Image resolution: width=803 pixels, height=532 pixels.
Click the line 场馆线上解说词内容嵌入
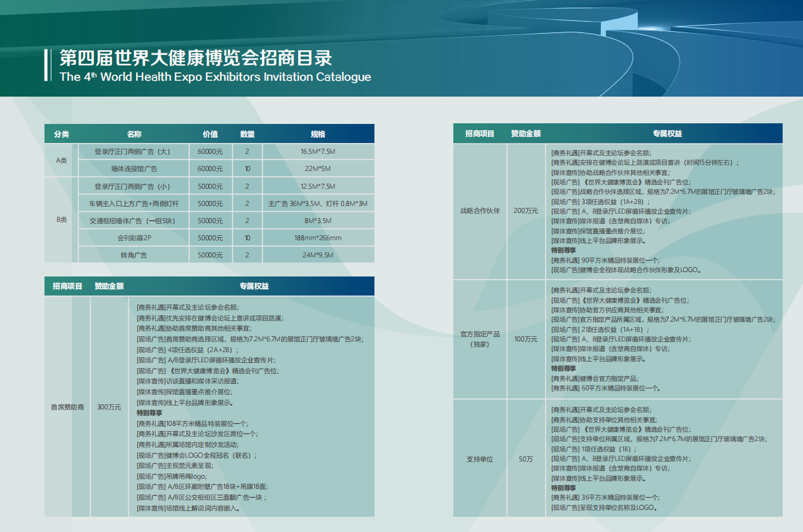pyautogui.click(x=188, y=508)
